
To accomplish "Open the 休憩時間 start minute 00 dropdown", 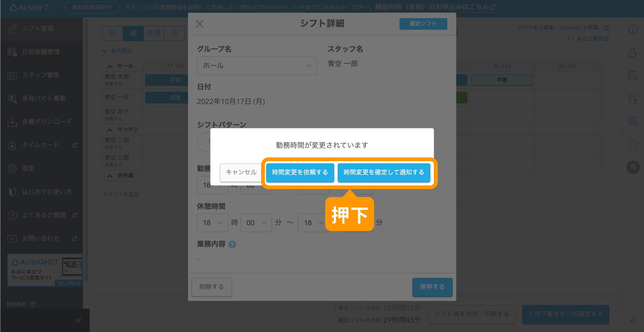I will coord(256,223).
